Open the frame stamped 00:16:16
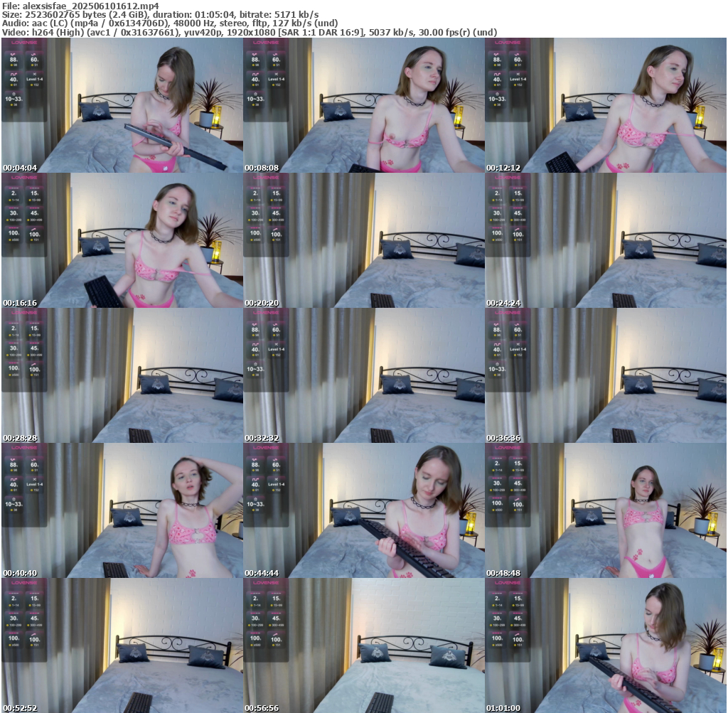The width and height of the screenshot is (728, 713). [x=122, y=240]
